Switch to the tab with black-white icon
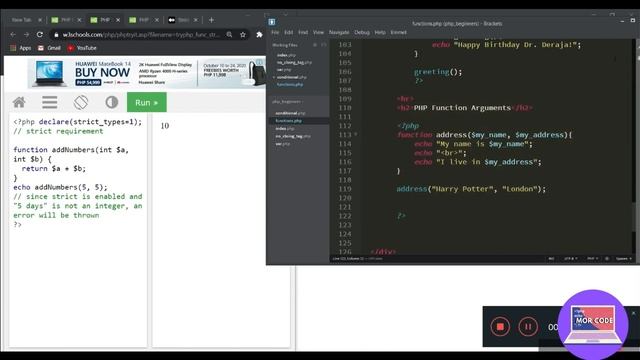This screenshot has height=360, width=640. (182, 20)
